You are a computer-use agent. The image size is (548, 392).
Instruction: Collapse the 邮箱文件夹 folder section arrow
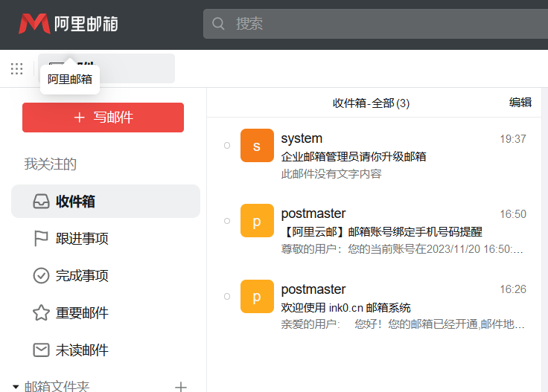[x=16, y=387]
